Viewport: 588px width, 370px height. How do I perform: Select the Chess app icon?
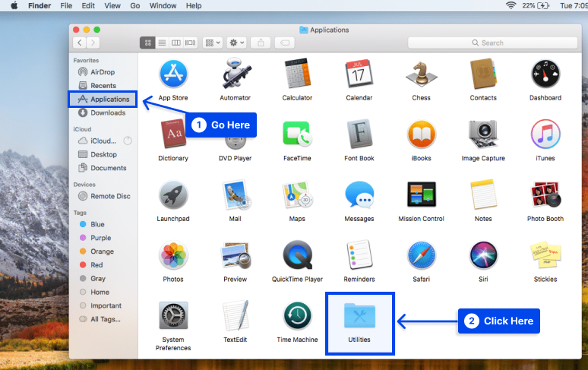coord(421,74)
